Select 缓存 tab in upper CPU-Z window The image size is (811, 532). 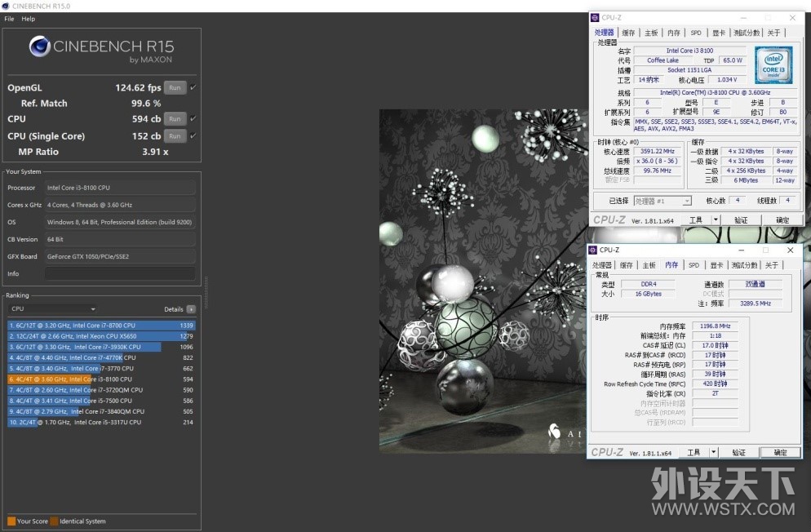pos(628,33)
